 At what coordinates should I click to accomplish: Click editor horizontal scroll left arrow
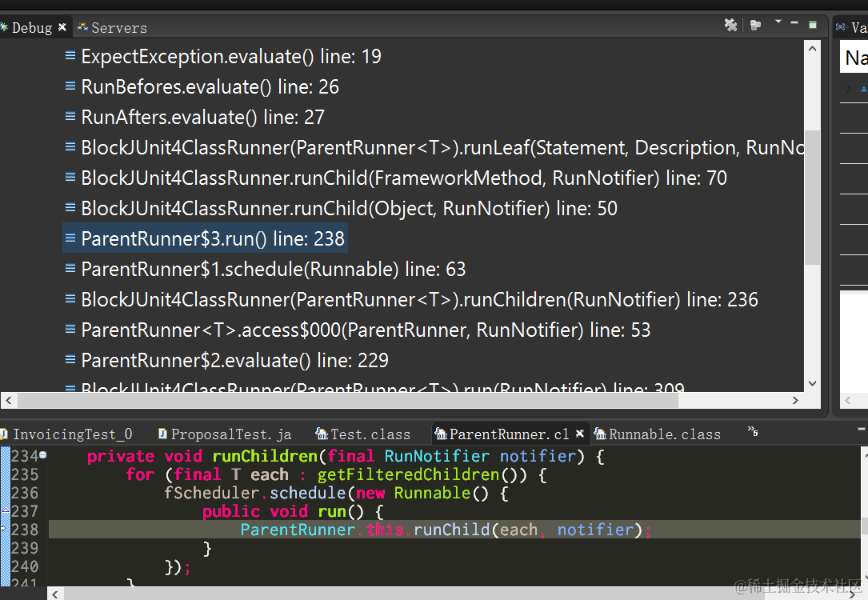[55, 594]
